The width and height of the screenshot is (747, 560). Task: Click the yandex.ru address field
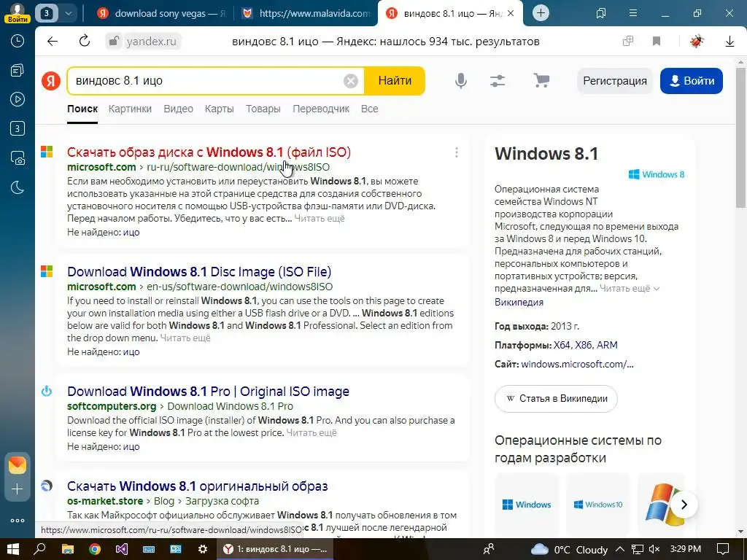click(x=151, y=42)
